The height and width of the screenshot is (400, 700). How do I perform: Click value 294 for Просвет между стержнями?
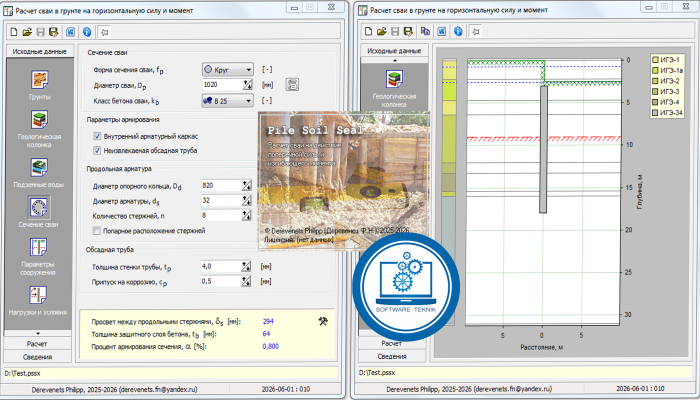coord(268,321)
